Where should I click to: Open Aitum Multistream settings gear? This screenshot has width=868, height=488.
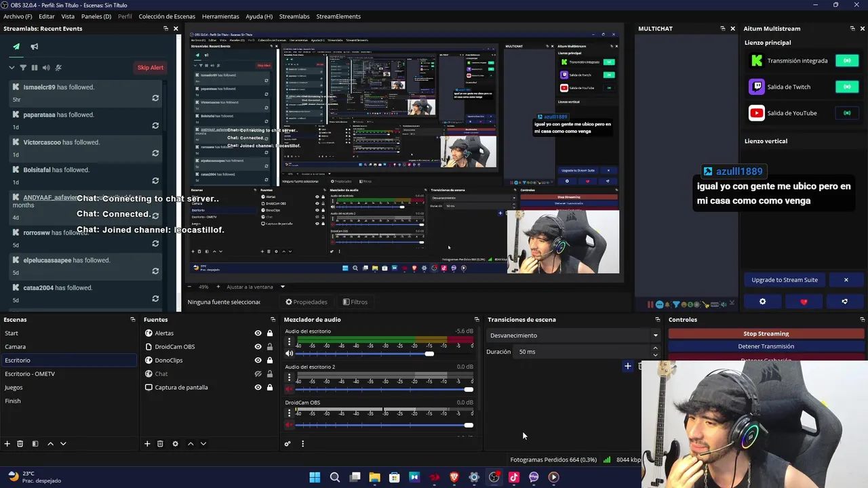click(762, 302)
